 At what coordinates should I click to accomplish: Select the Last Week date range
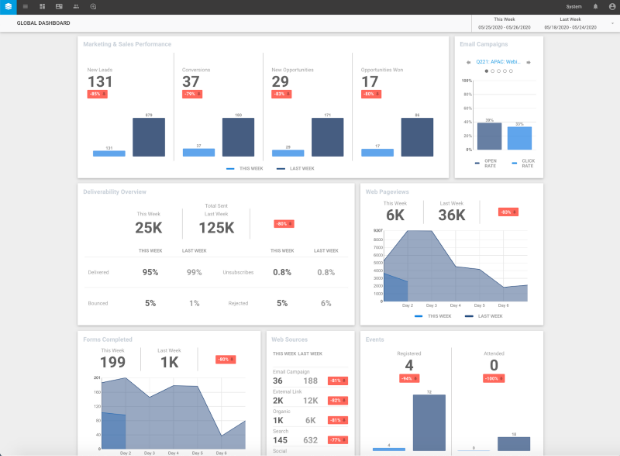coord(570,23)
